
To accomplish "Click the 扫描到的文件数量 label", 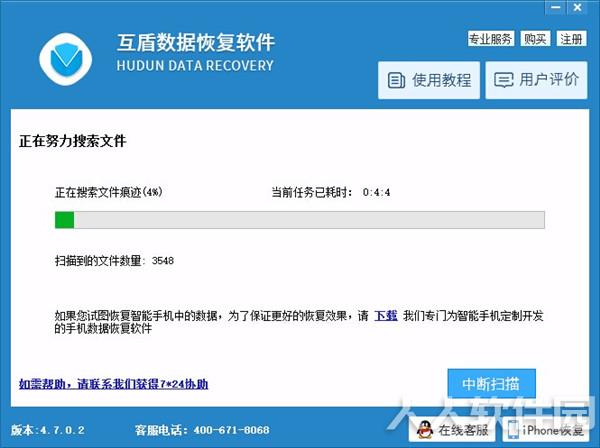I will [100, 261].
